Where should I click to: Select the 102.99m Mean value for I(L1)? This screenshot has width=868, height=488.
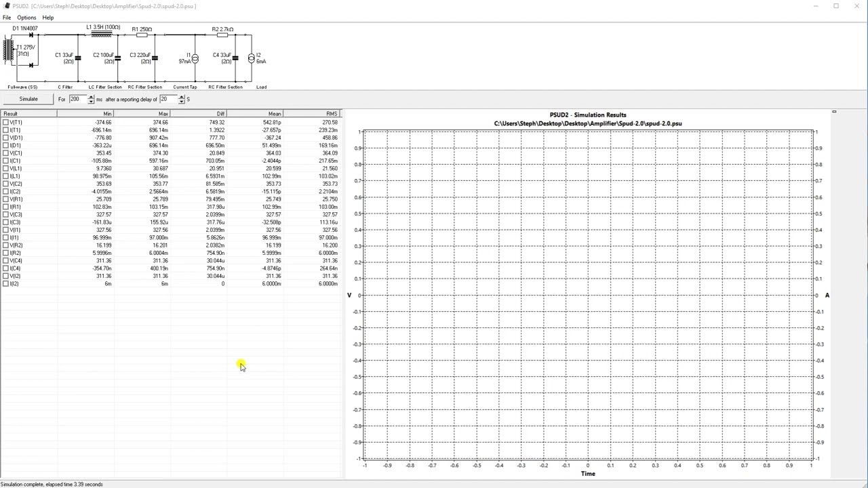point(271,176)
